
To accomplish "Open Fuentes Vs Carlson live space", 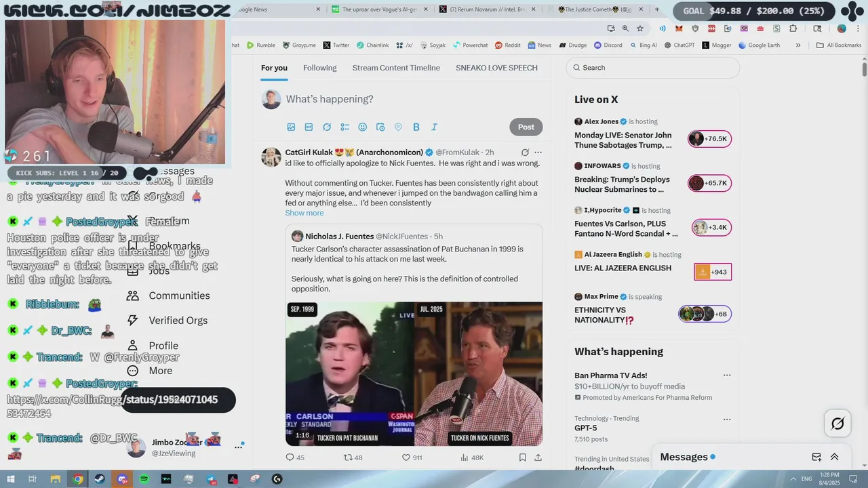I will 652,222.
